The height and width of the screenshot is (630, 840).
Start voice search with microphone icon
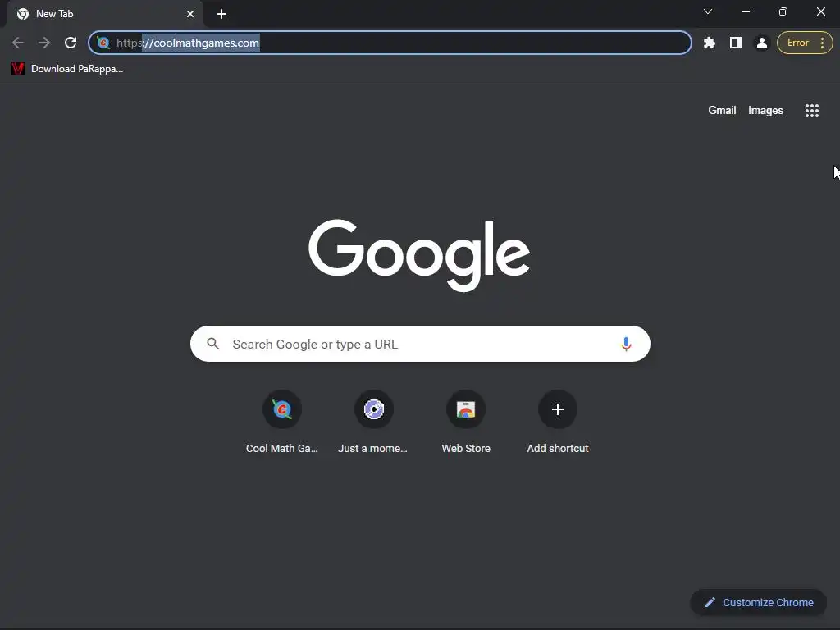tap(626, 344)
